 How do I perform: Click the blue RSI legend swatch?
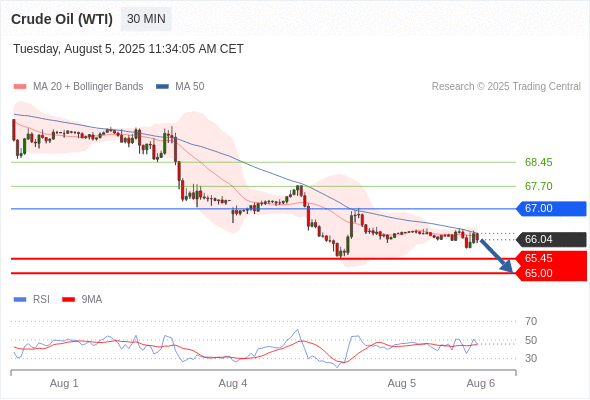click(x=20, y=300)
